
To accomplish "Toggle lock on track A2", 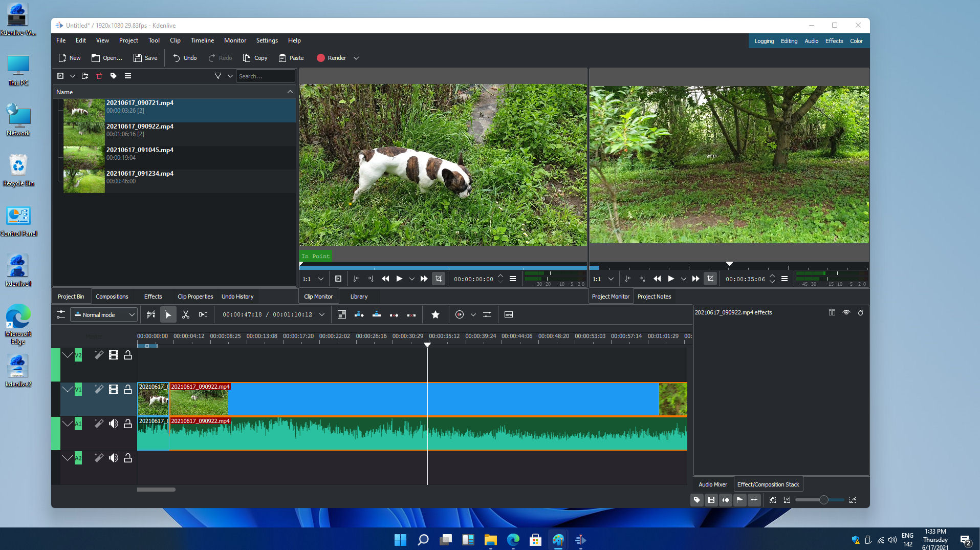I will click(x=128, y=458).
